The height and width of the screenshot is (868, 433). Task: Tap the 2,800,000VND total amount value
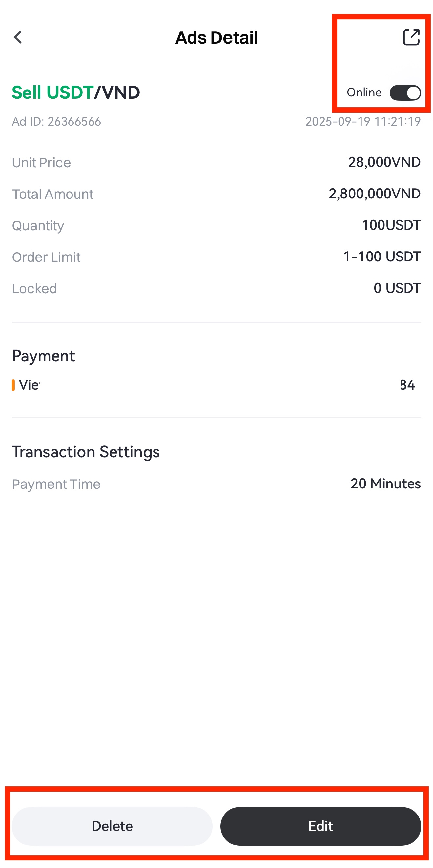pos(374,194)
